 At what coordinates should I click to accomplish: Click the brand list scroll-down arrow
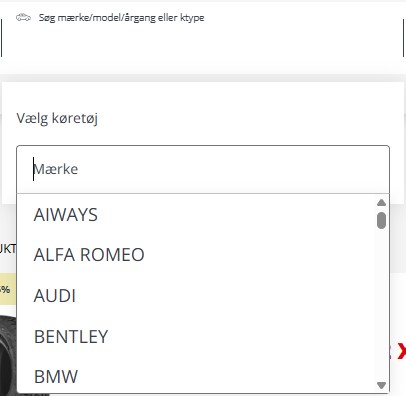pos(381,385)
